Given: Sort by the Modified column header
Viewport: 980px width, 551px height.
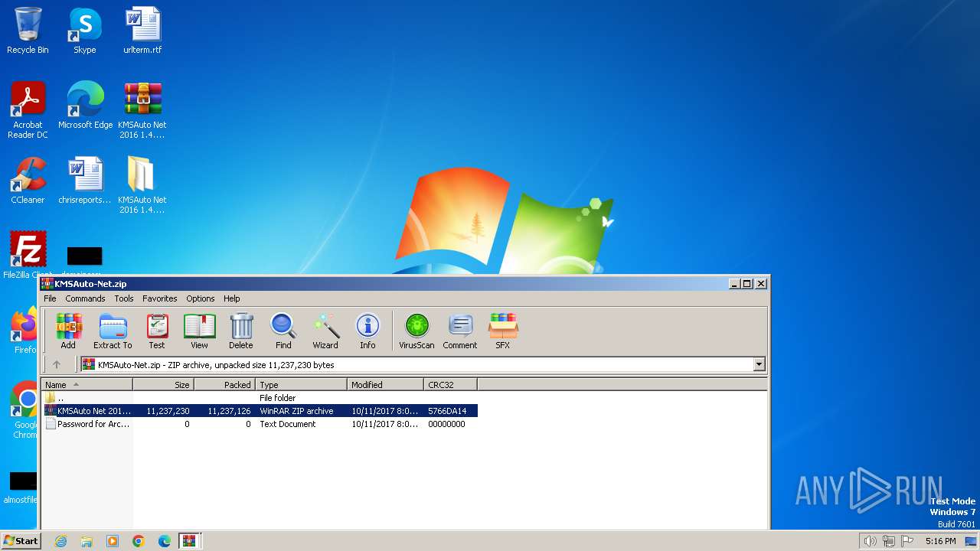Looking at the screenshot, I should point(386,385).
